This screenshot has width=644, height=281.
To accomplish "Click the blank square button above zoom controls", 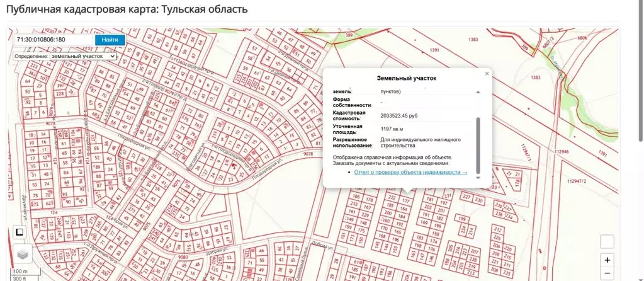I will point(607,241).
